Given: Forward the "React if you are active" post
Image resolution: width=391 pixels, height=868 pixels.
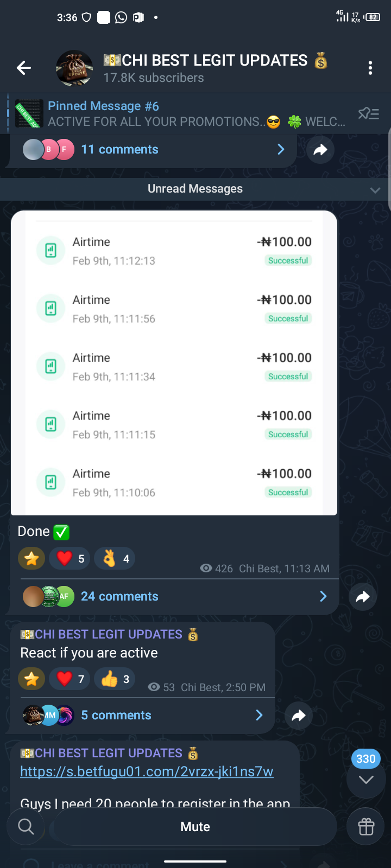Looking at the screenshot, I should [x=298, y=716].
